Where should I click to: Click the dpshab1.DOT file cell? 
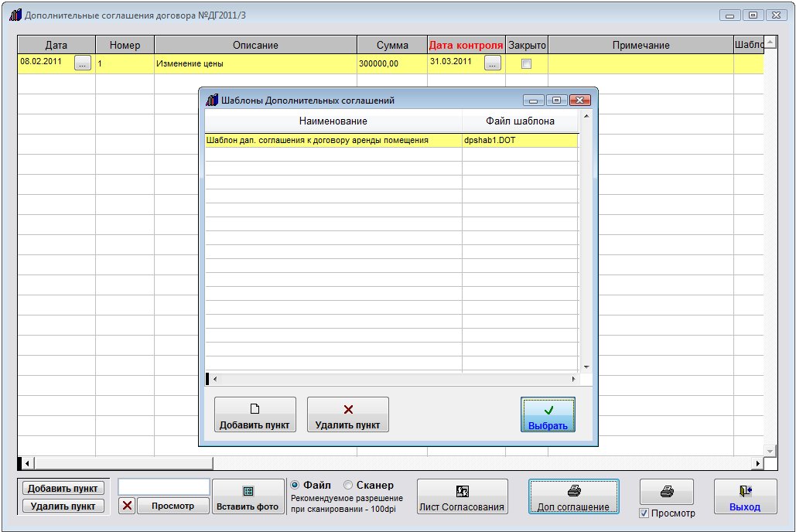pos(520,140)
